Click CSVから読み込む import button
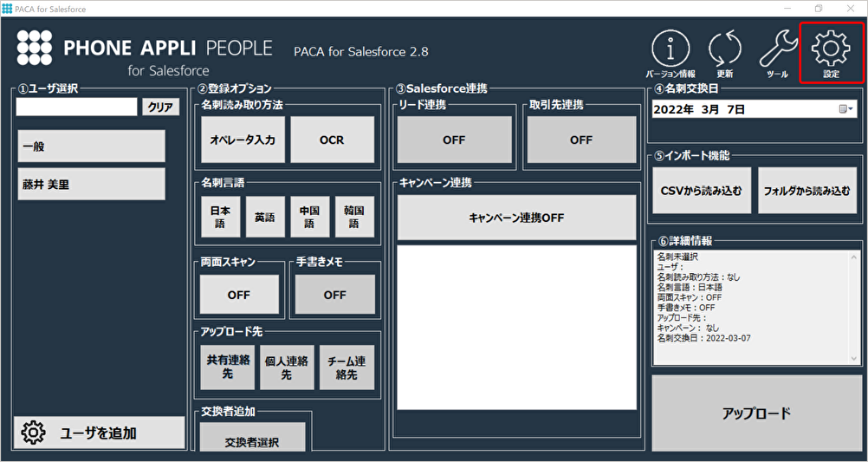Image resolution: width=868 pixels, height=462 pixels. coord(702,190)
